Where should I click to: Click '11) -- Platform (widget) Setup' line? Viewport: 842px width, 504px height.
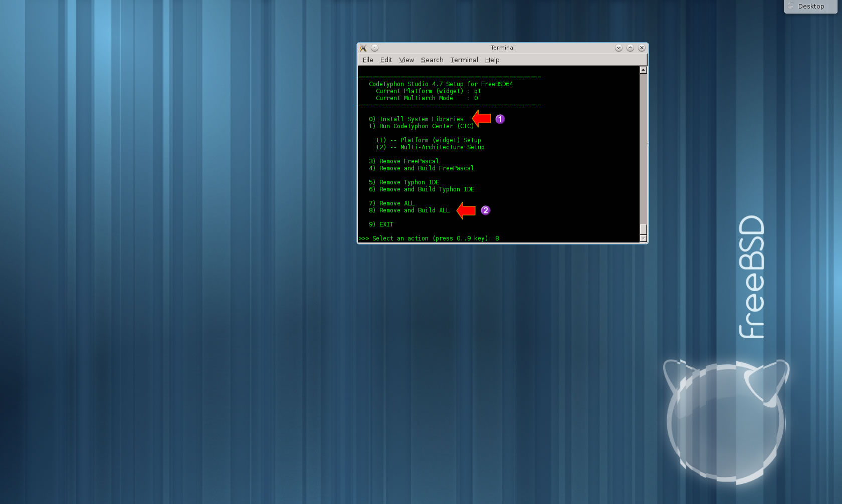428,140
